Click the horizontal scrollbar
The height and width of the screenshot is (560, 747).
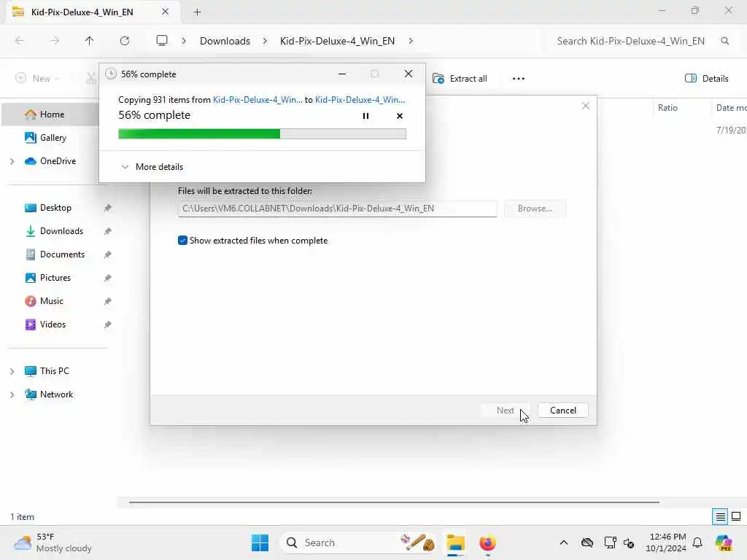point(394,502)
